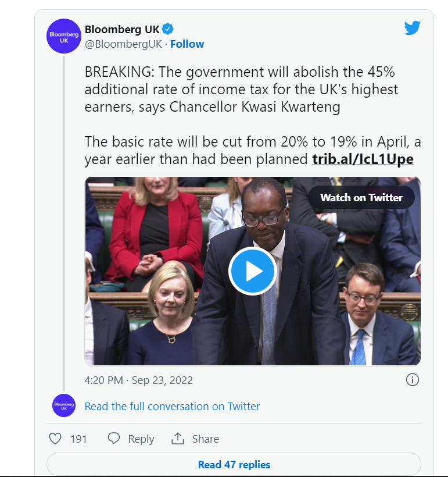
Task: Read the full conversation on Twitter
Action: tap(172, 406)
